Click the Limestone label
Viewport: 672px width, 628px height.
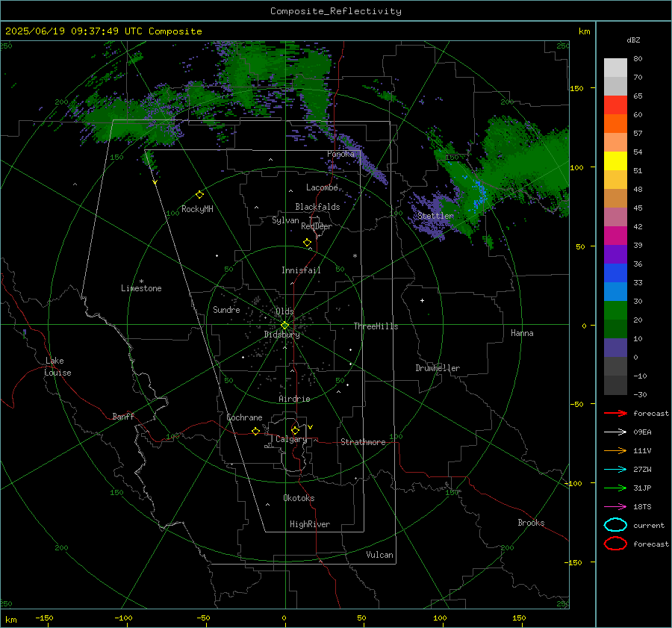141,288
